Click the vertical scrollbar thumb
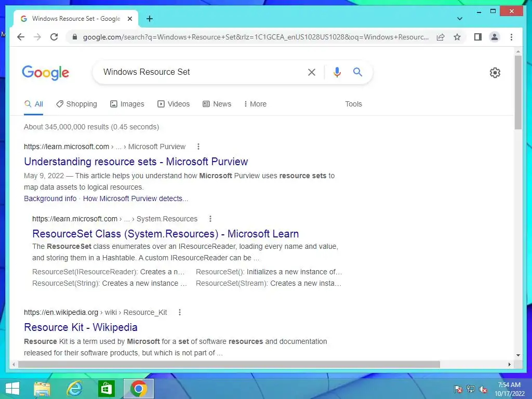Image resolution: width=532 pixels, height=399 pixels. 518,92
